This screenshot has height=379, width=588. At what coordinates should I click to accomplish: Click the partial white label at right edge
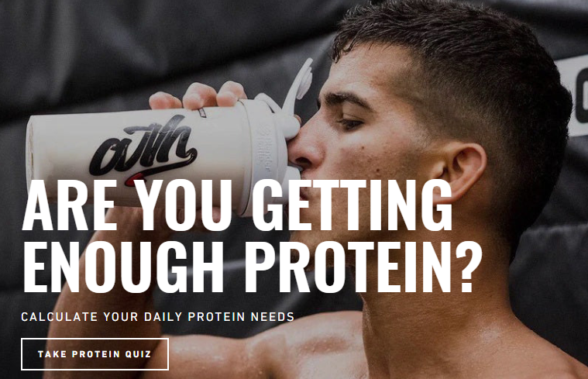pyautogui.click(x=572, y=95)
